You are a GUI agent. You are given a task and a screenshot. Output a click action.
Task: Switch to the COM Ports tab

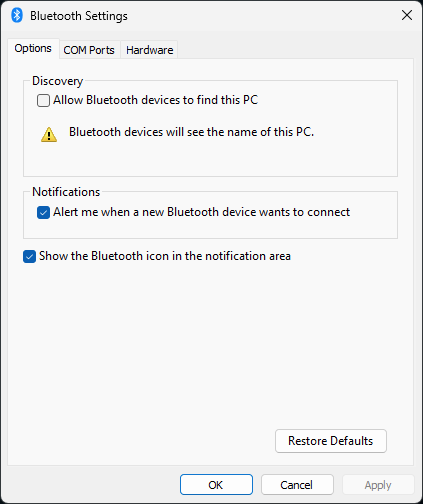click(89, 50)
